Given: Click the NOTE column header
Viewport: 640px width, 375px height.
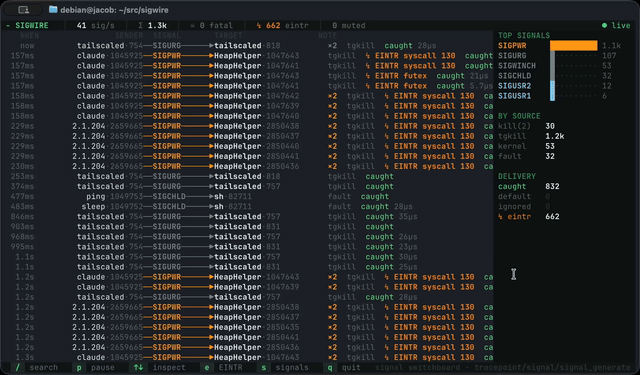Looking at the screenshot, I should click(327, 36).
